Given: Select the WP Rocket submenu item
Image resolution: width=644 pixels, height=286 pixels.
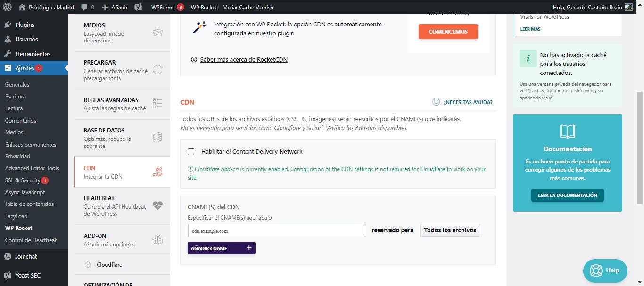Looking at the screenshot, I should click(18, 228).
